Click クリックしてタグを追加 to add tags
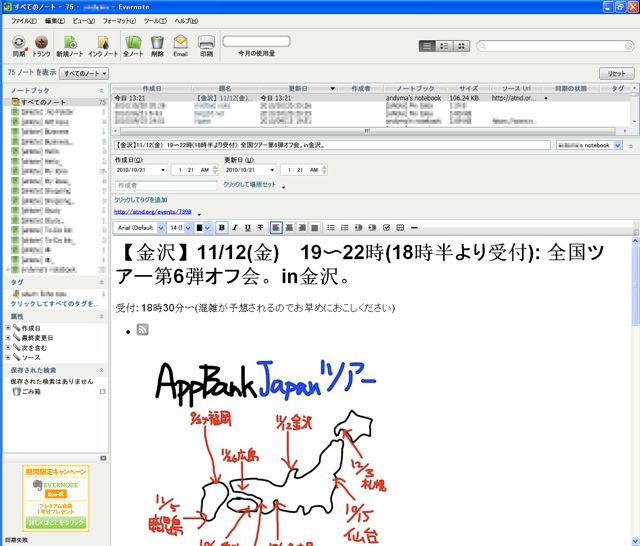The width and height of the screenshot is (640, 546). click(140, 200)
